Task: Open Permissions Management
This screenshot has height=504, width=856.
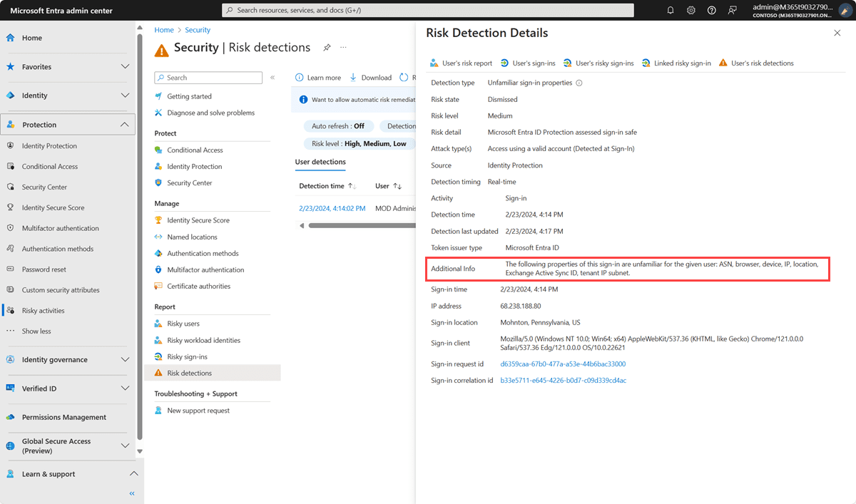Action: coord(64,417)
